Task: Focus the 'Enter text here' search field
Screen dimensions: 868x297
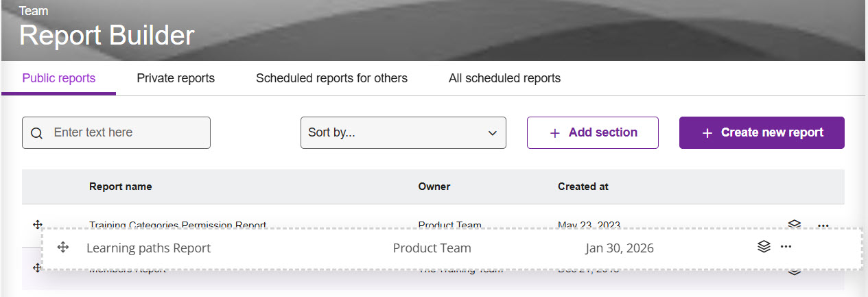Action: pos(127,132)
